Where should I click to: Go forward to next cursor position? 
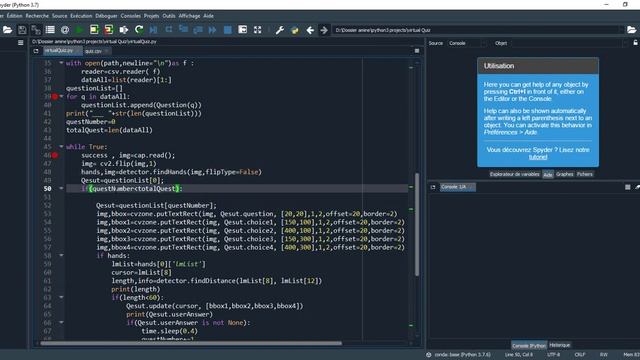pos(324,30)
